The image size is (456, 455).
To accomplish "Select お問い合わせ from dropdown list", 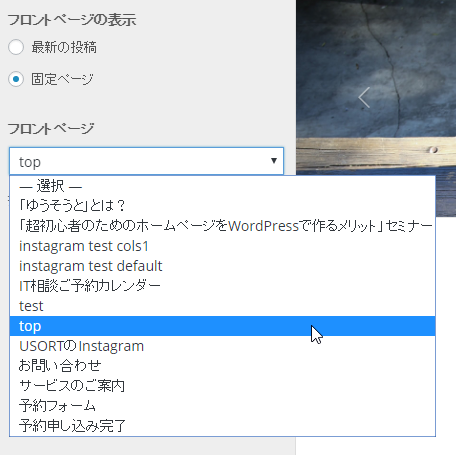I will 222,366.
